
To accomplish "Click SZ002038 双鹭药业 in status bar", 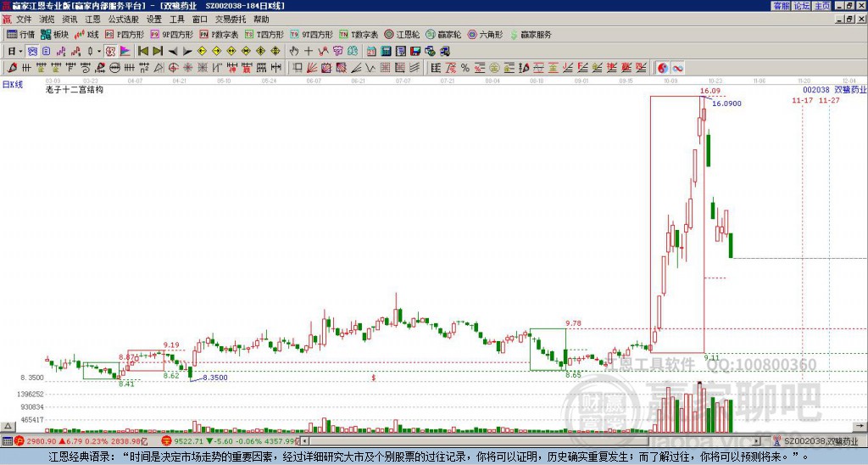I will [820, 441].
